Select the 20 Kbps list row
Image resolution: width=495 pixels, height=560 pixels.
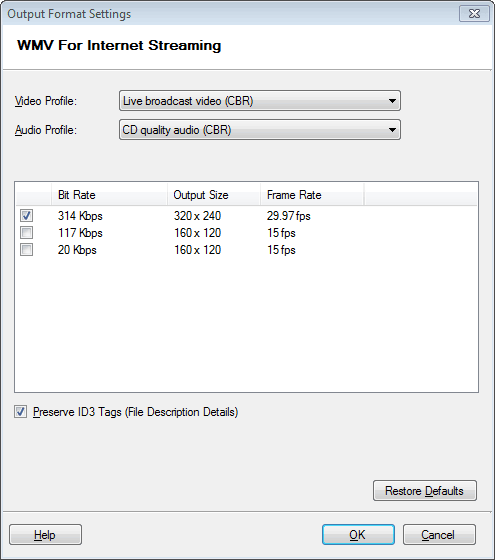pos(246,250)
